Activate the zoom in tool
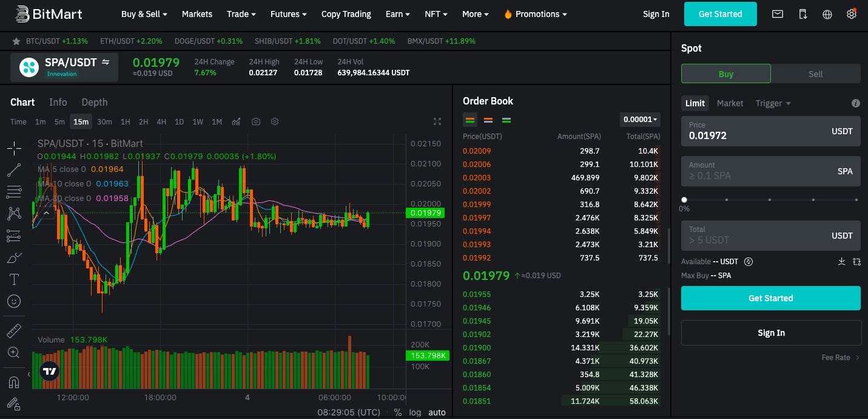The image size is (868, 419). coord(14,352)
